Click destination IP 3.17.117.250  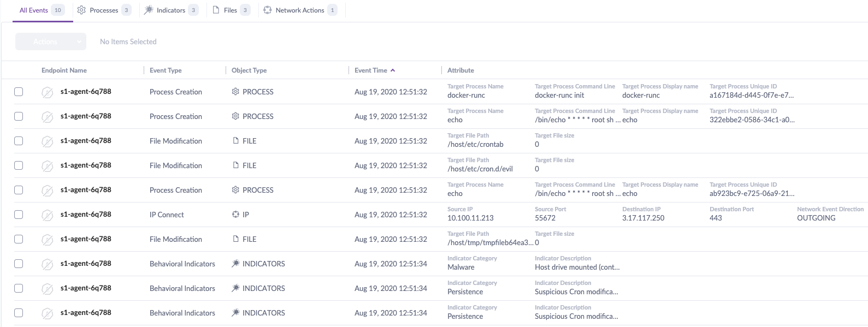643,218
